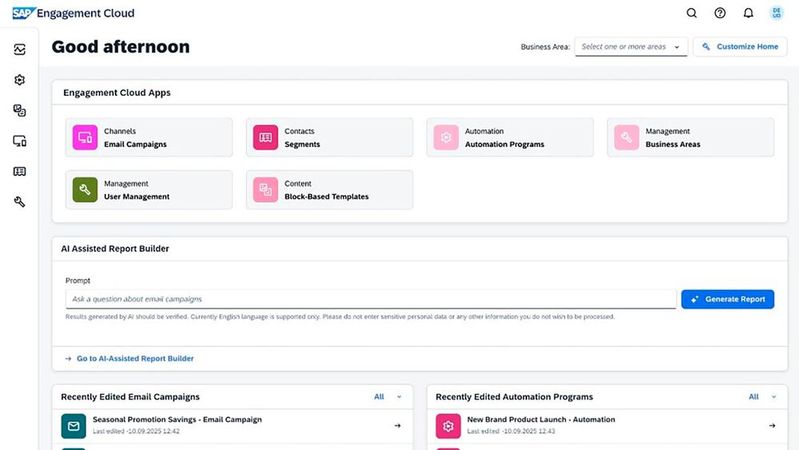Click the Business Areas tile wrench icon

(x=626, y=138)
